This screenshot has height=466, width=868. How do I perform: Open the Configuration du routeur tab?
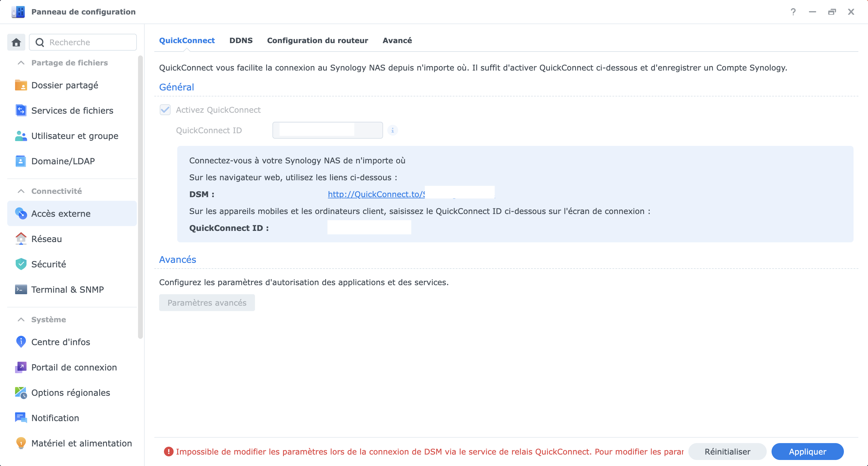pos(317,40)
